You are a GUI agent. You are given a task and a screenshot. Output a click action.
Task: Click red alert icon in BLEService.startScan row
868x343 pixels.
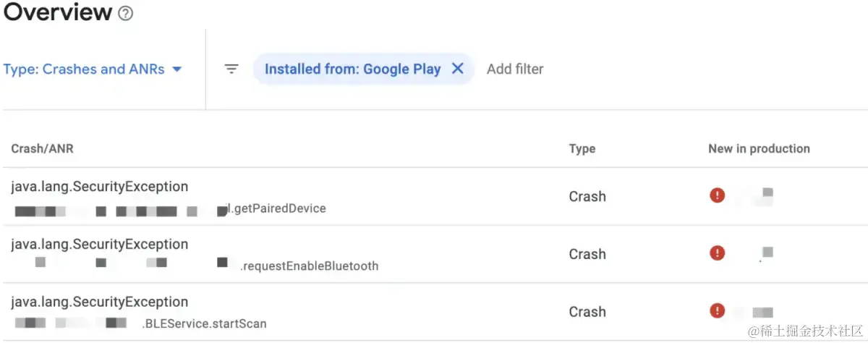click(717, 311)
